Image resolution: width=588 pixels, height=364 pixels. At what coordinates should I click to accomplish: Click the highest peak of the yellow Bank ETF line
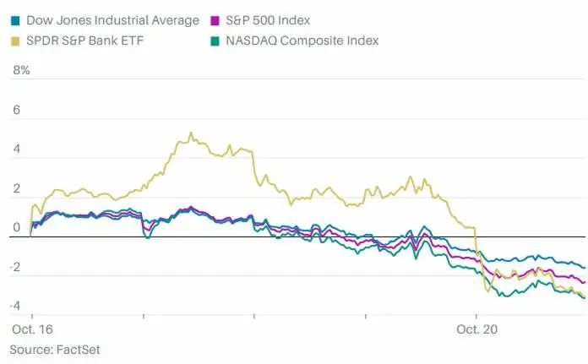click(191, 133)
